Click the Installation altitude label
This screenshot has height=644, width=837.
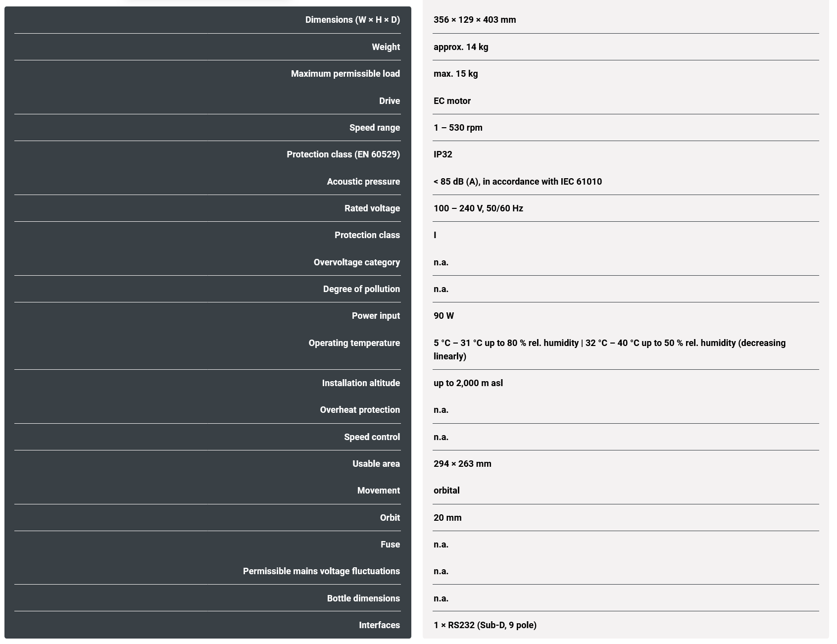pos(360,383)
